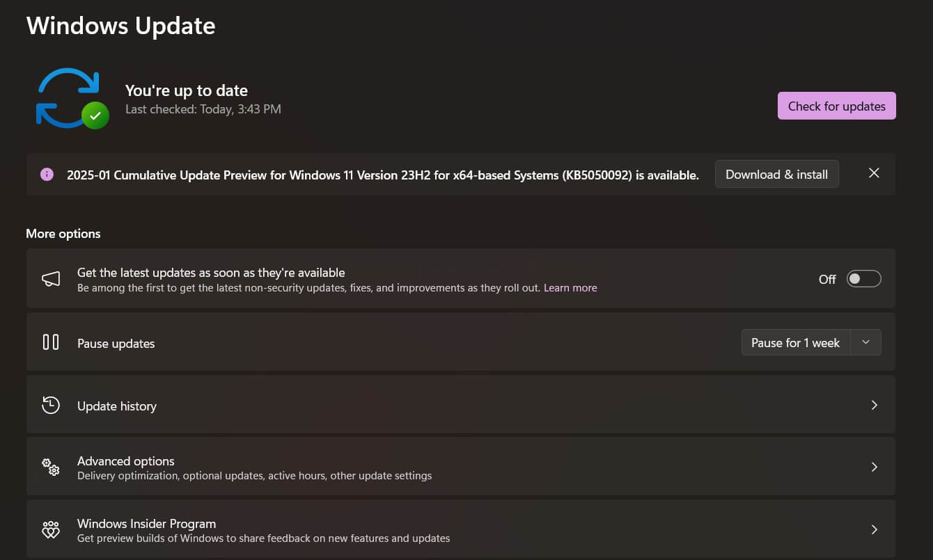933x560 pixels.
Task: Enable getting latest updates as soon as available
Action: [863, 278]
